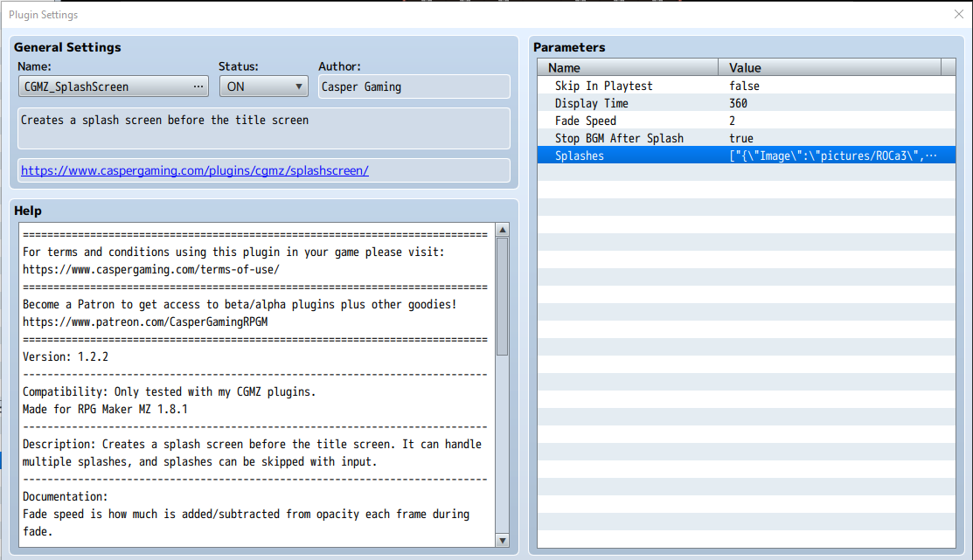Viewport: 973px width, 560px height.
Task: Open the caspergaming.com splashscreen link
Action: coord(195,170)
